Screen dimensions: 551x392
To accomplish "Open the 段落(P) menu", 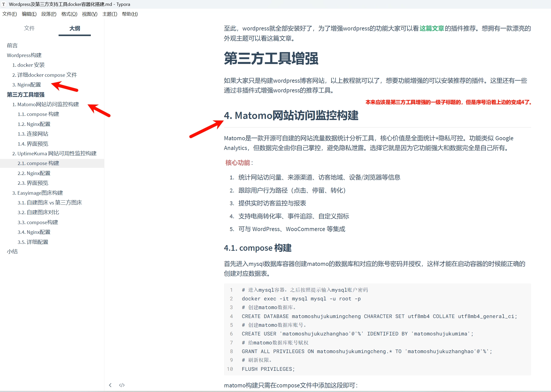I will 49,14.
